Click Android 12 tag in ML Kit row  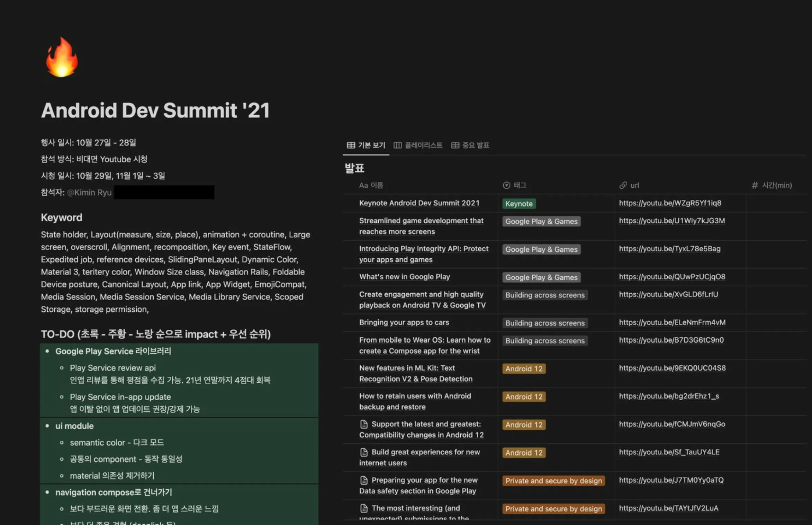click(524, 369)
